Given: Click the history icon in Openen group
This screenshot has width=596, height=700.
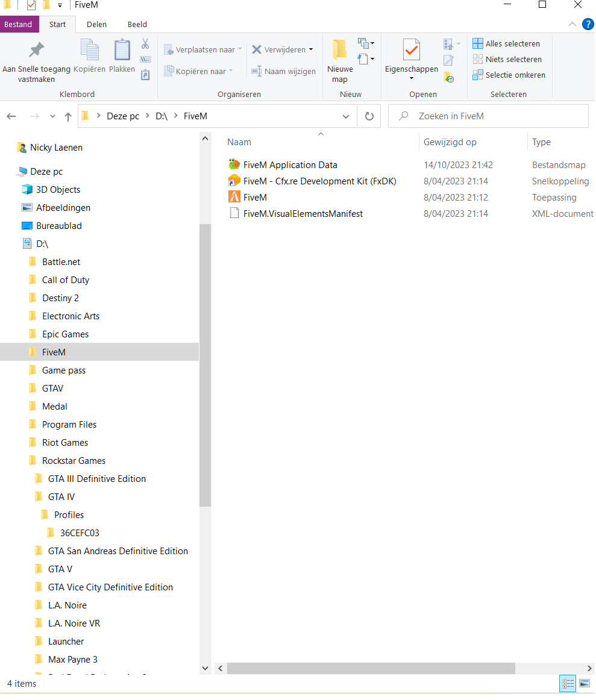Looking at the screenshot, I should [x=449, y=78].
